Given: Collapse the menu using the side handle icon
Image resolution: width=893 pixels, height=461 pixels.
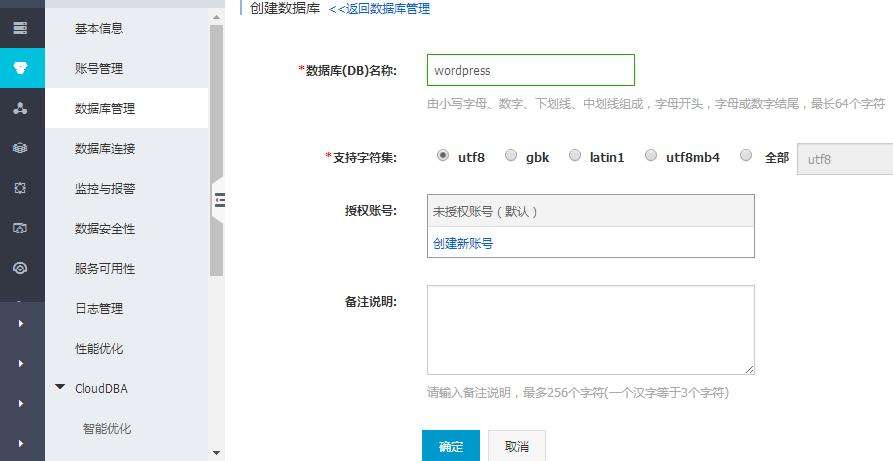Looking at the screenshot, I should point(219,200).
